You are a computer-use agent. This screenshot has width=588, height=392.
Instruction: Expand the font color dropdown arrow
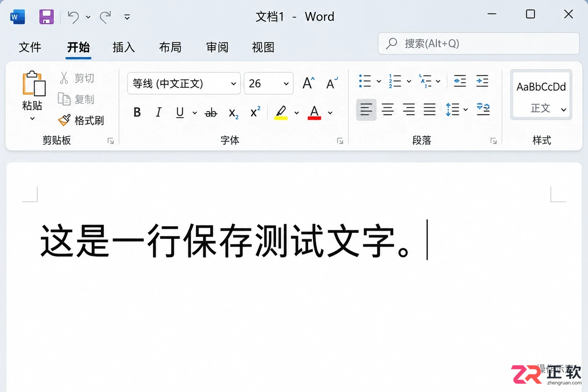tap(330, 113)
